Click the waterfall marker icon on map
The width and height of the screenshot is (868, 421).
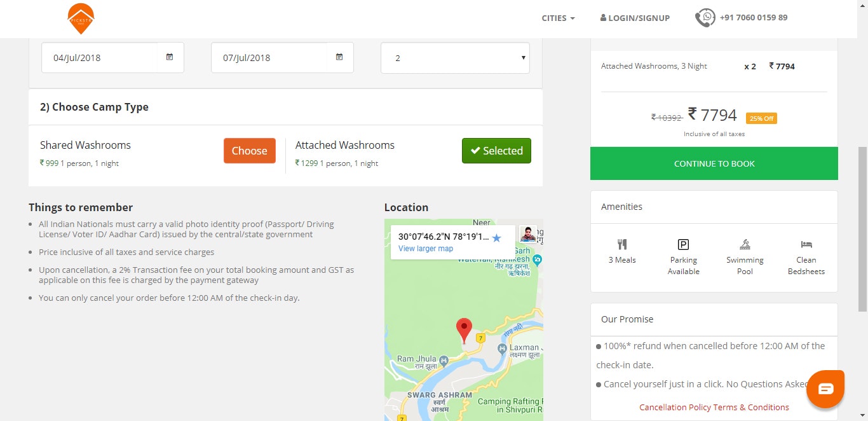538,259
